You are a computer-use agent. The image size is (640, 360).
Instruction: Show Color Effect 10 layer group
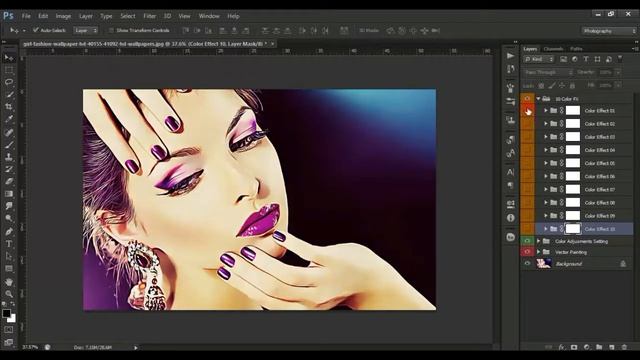(527, 229)
